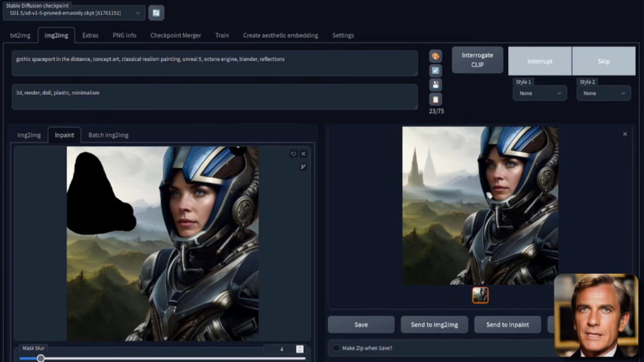Clear the inpaint canvas with the X icon
This screenshot has height=362, width=644.
point(304,153)
